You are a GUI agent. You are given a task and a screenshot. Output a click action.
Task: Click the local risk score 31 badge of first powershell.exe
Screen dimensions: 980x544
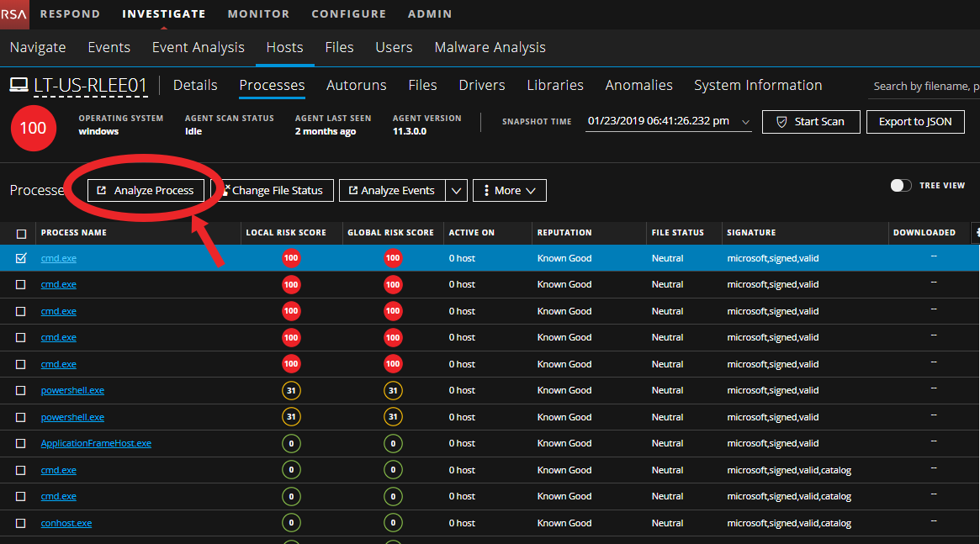(291, 391)
